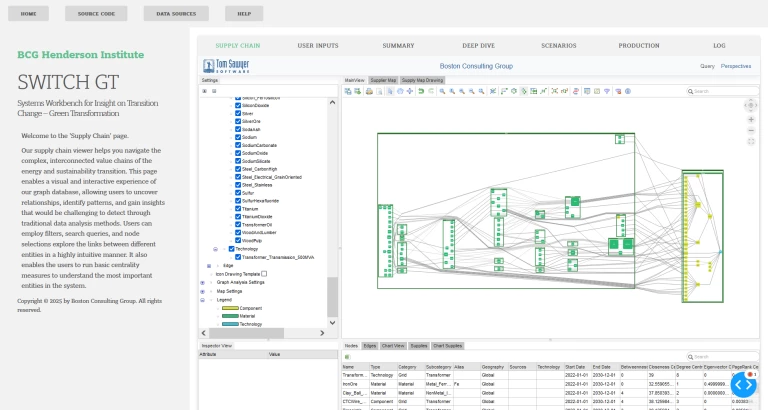Click the map zoom-out minus button

click(751, 130)
